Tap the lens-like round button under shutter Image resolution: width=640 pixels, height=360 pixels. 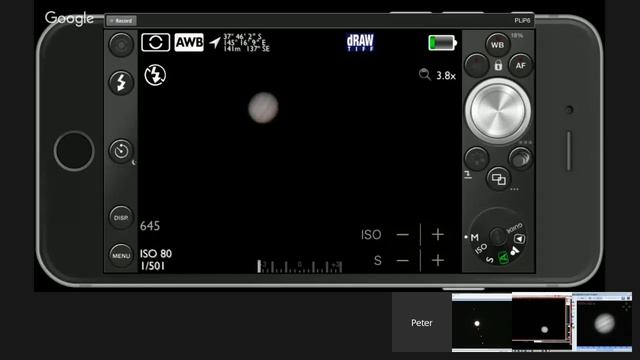[x=520, y=158]
